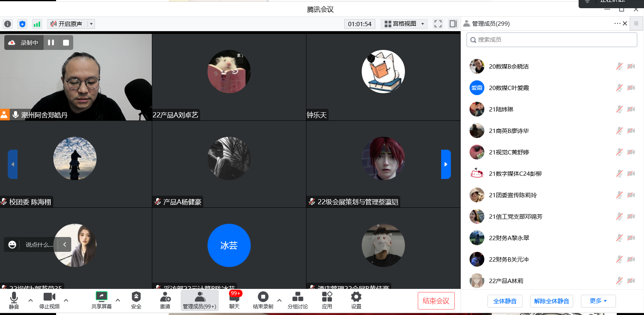Open the More (更多) dropdown menu
This screenshot has height=315, width=644.
[x=598, y=301]
